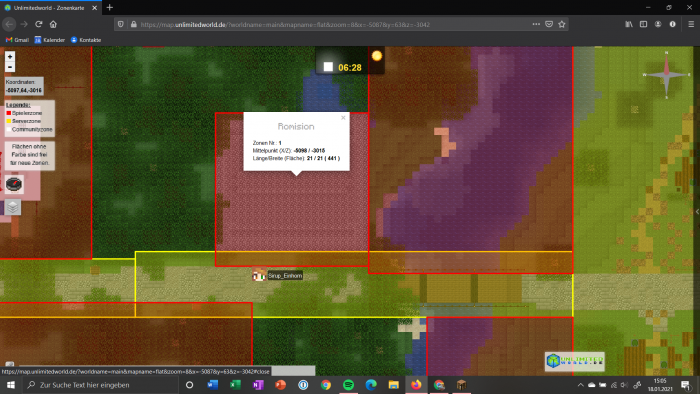Click the compass icon in left panel
This screenshot has width=700, height=394.
[14, 184]
